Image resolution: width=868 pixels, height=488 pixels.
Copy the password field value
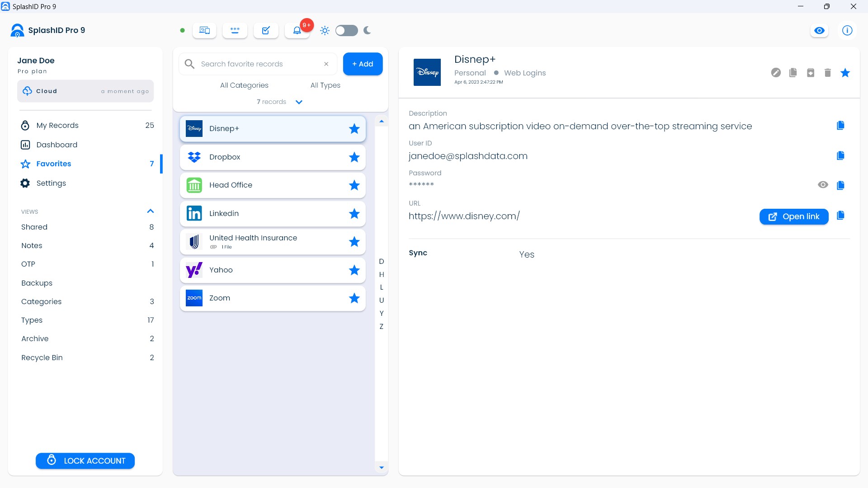(840, 185)
